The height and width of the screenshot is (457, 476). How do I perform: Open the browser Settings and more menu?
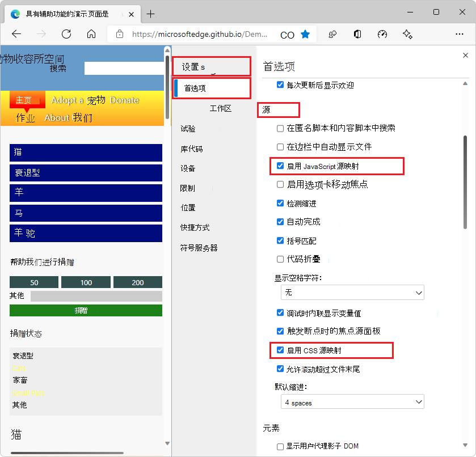pyautogui.click(x=460, y=34)
